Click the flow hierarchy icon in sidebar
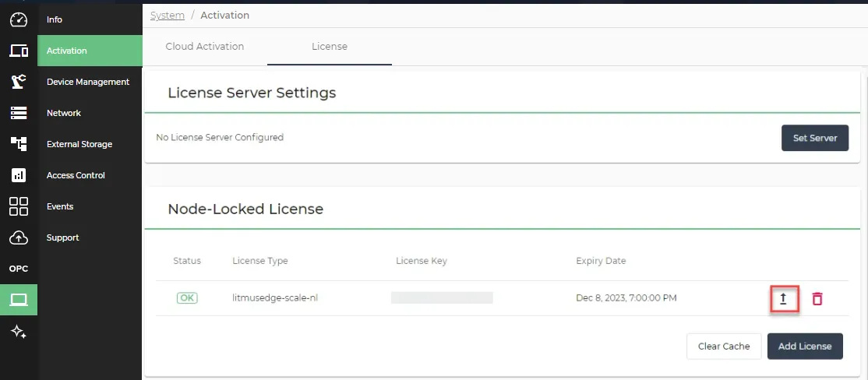This screenshot has height=380, width=868. [18, 144]
